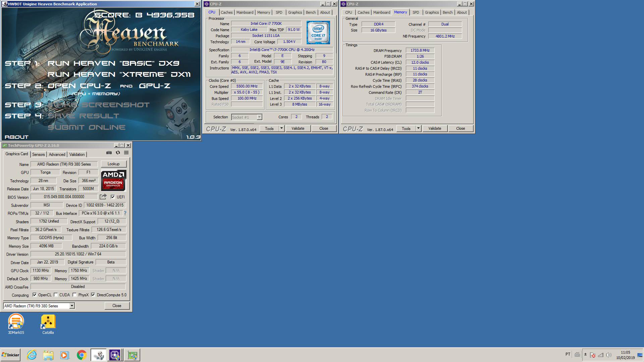Open Mainboard tab in first CPU-Z
The image size is (644, 362).
(x=245, y=12)
